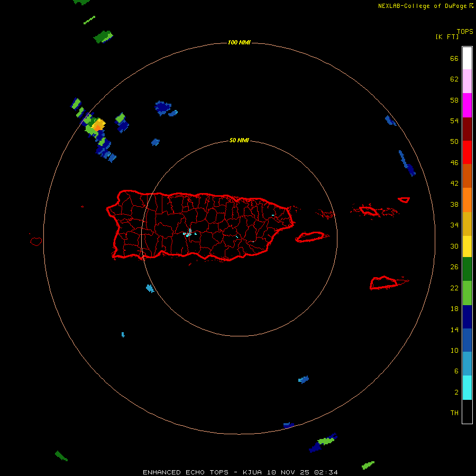Click the '62' legend value
This screenshot has height=476, width=476.
[454, 79]
